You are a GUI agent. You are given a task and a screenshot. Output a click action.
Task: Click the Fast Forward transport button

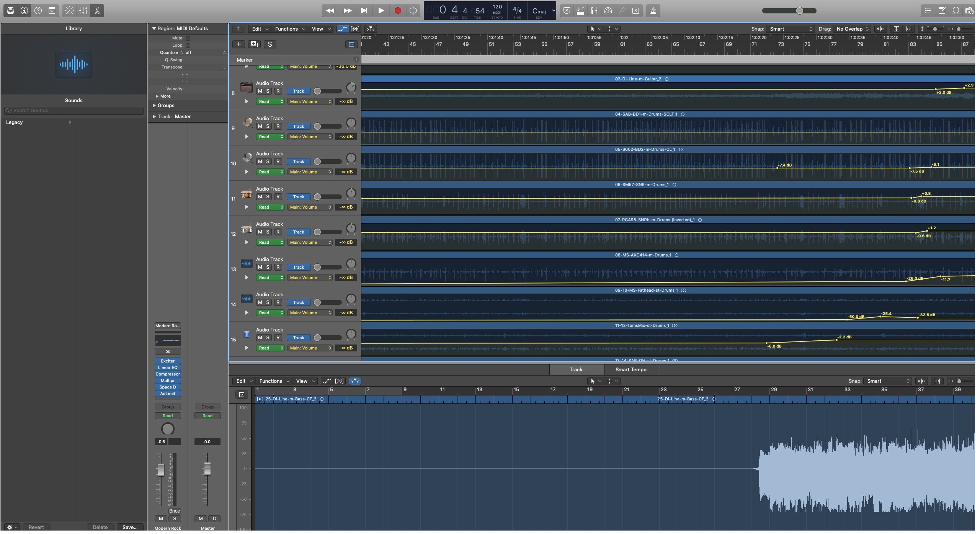347,11
